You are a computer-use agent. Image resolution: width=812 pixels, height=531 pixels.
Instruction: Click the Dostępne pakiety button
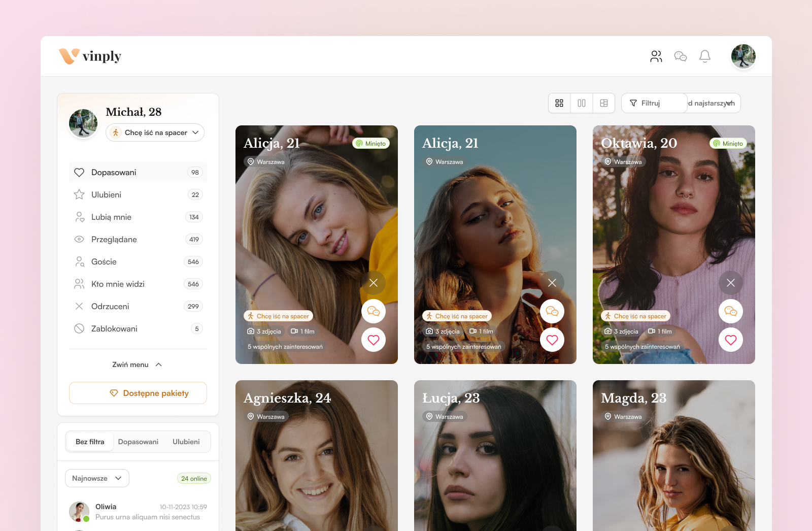[x=138, y=393]
